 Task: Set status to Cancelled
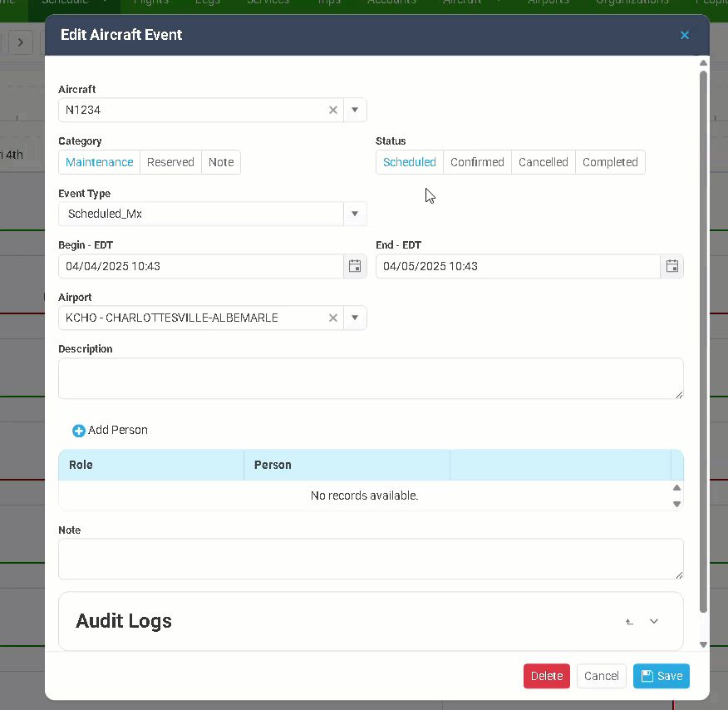tap(544, 162)
